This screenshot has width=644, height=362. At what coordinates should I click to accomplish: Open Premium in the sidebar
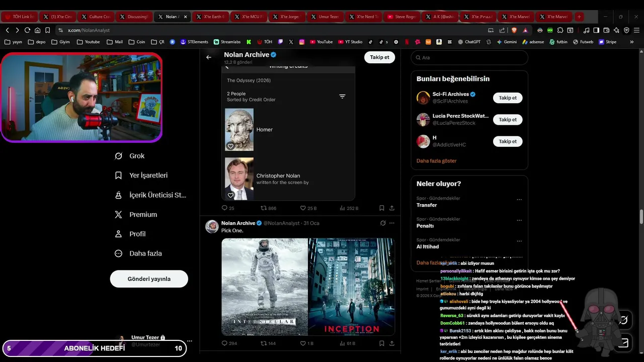pos(136,215)
